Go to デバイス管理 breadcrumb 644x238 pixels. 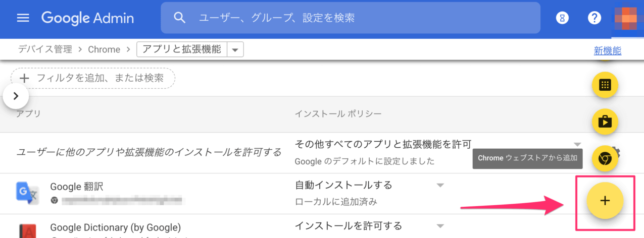(45, 49)
